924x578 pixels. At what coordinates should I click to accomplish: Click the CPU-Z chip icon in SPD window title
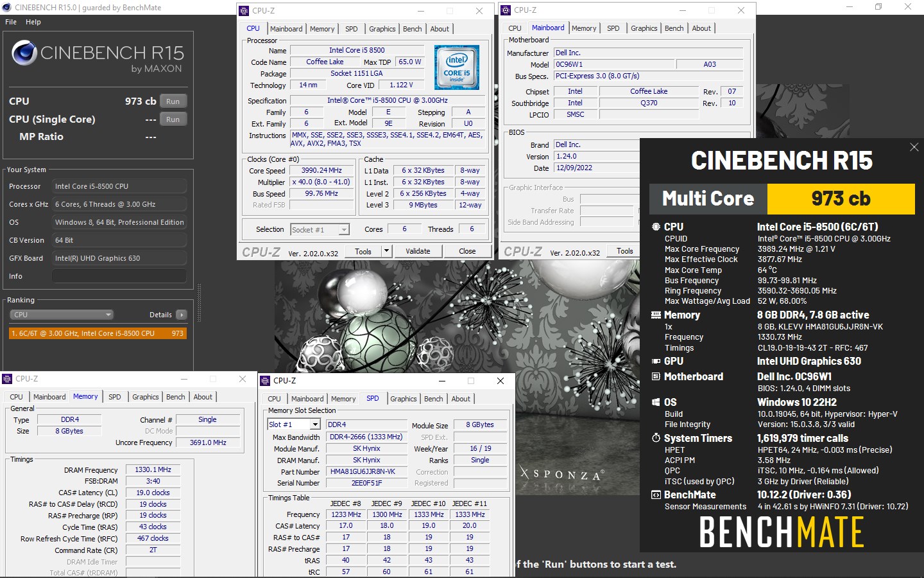(x=265, y=381)
